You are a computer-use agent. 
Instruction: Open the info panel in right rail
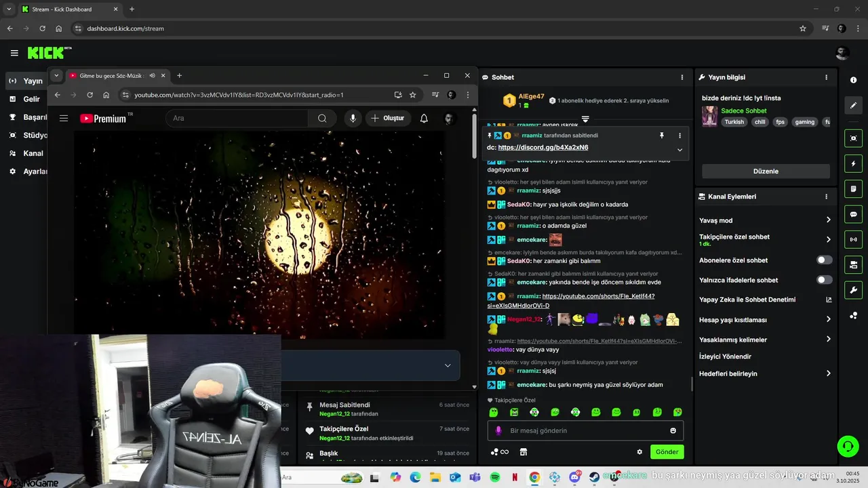853,80
